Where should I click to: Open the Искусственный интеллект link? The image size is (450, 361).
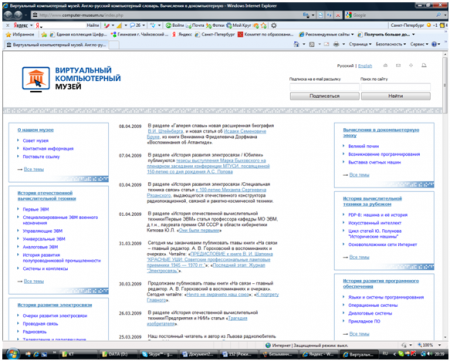pyautogui.click(x=375, y=223)
